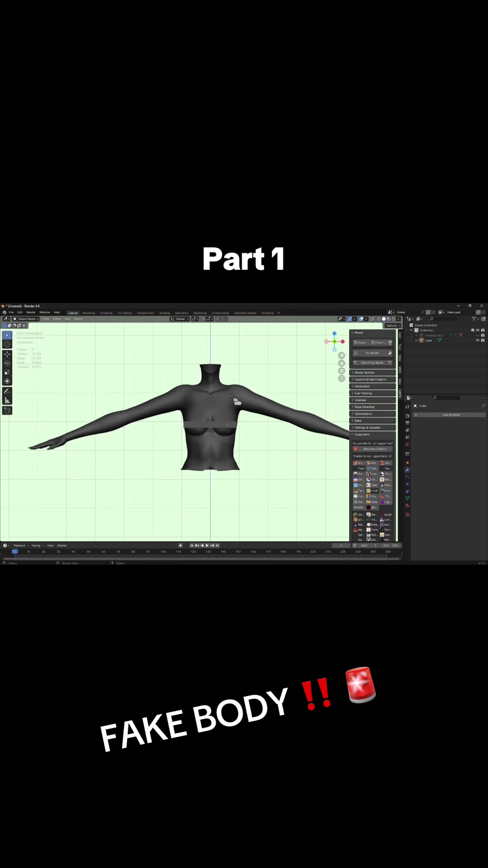The image size is (488, 868).
Task: Click the End frame field showing 250
Action: (x=390, y=545)
